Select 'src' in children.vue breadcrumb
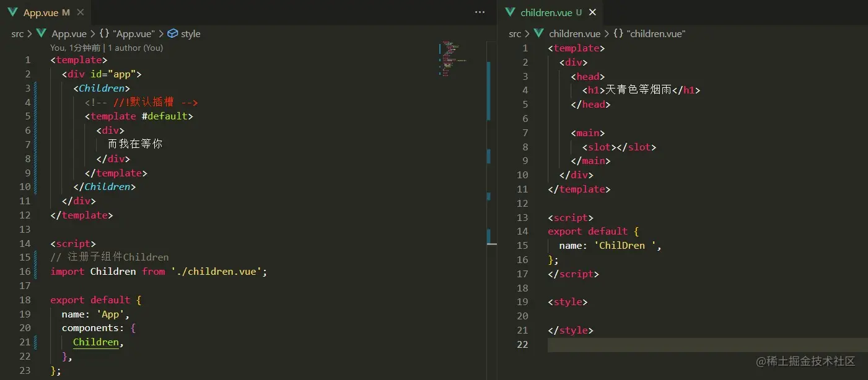This screenshot has width=868, height=380. tap(515, 34)
